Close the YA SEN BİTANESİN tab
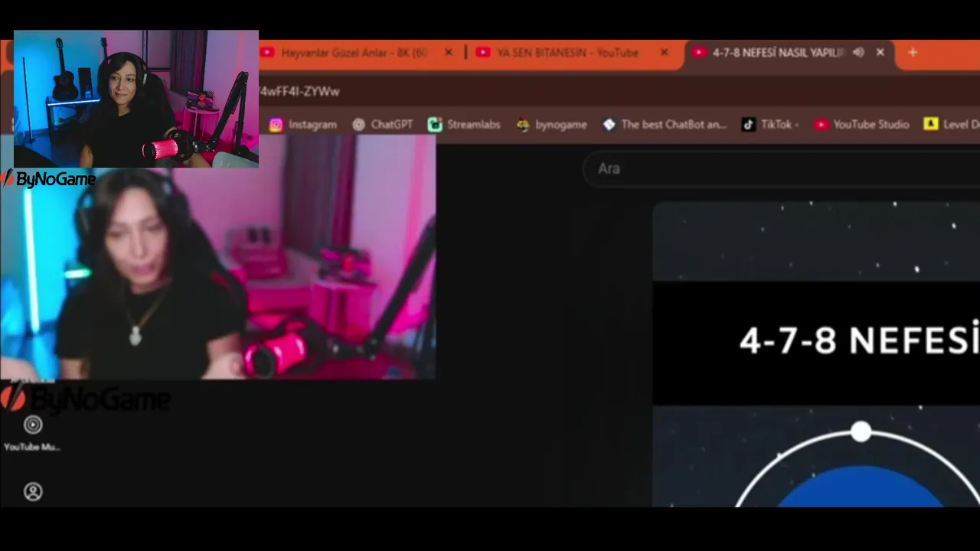Screen dimensions: 980x551 664,53
